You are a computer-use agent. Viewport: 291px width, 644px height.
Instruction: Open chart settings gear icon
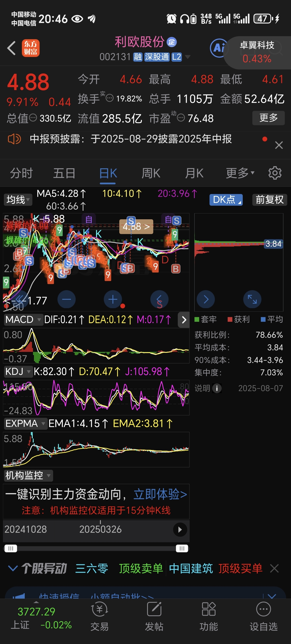(275, 173)
